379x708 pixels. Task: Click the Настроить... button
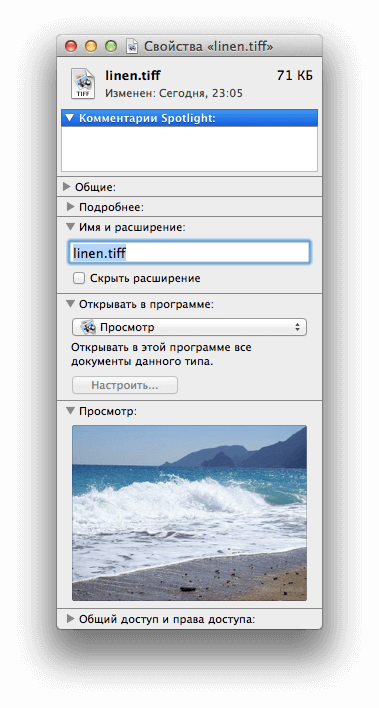125,386
